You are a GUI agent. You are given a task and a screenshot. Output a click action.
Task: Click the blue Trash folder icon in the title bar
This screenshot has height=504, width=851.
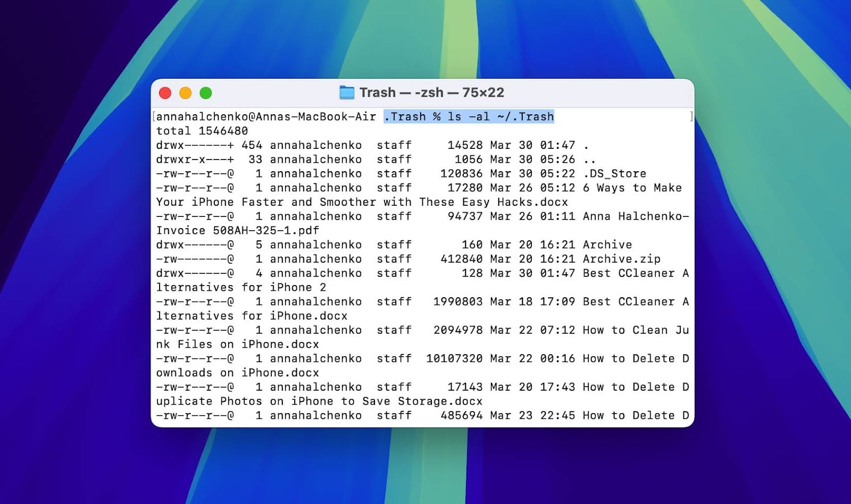click(x=347, y=92)
